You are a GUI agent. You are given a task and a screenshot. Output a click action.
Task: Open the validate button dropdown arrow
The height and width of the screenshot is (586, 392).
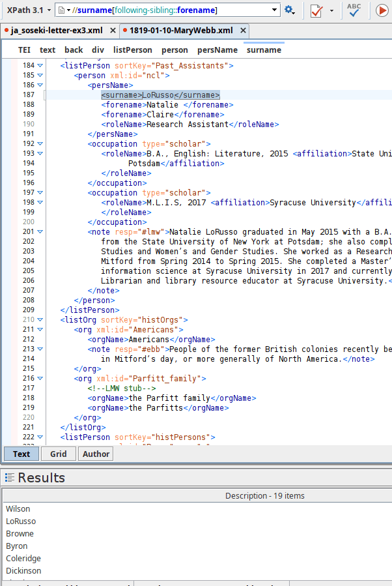331,10
